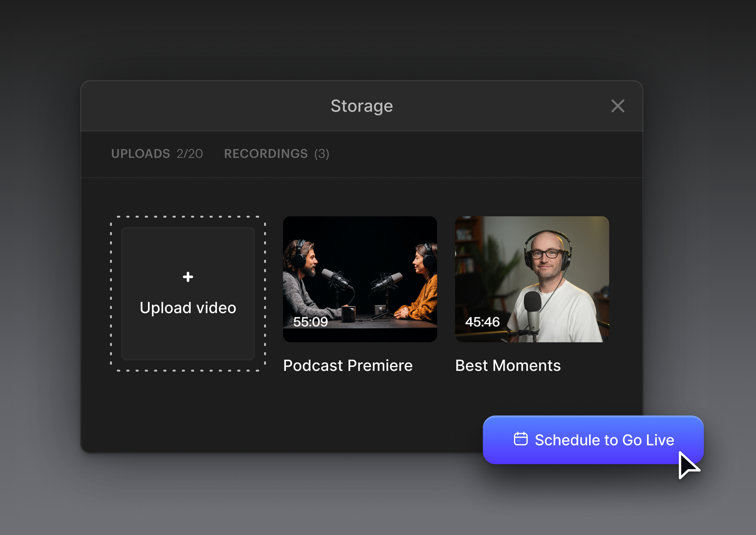Select the Podcast Premiere video thumbnail
The height and width of the screenshot is (535, 756).
tap(360, 279)
